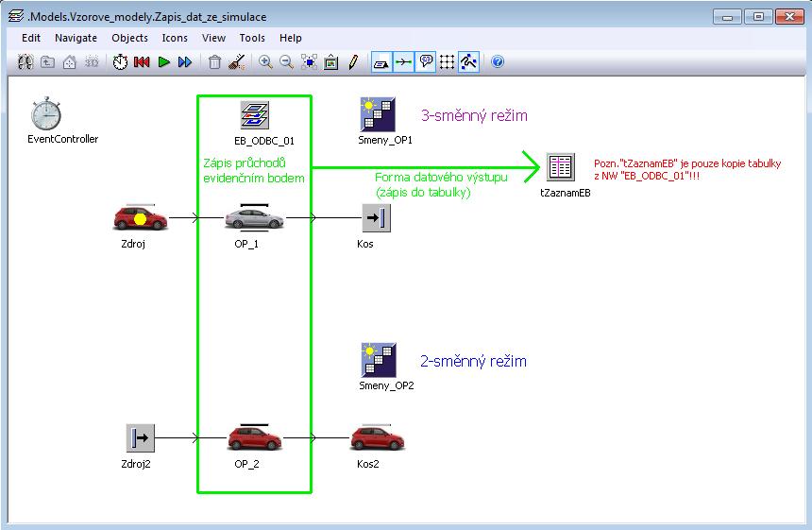Click the footprints icon in the toolbar
812x530 pixels.
point(25,62)
